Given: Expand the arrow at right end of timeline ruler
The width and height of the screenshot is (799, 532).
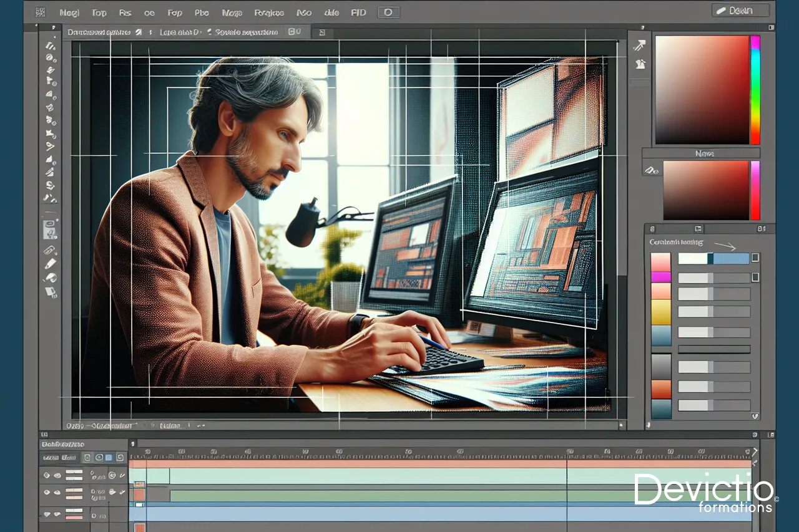Looking at the screenshot, I should click(755, 452).
